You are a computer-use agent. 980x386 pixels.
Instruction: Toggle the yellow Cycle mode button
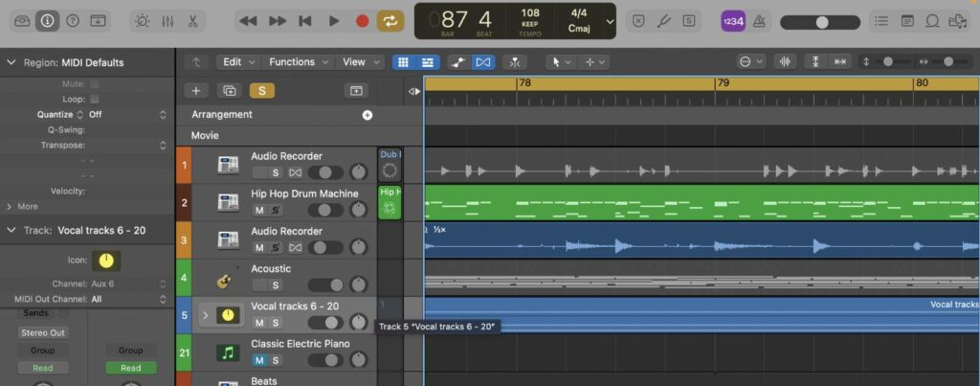(390, 21)
